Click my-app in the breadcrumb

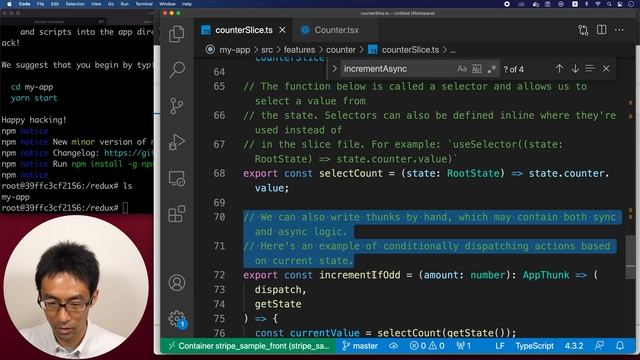tap(235, 50)
